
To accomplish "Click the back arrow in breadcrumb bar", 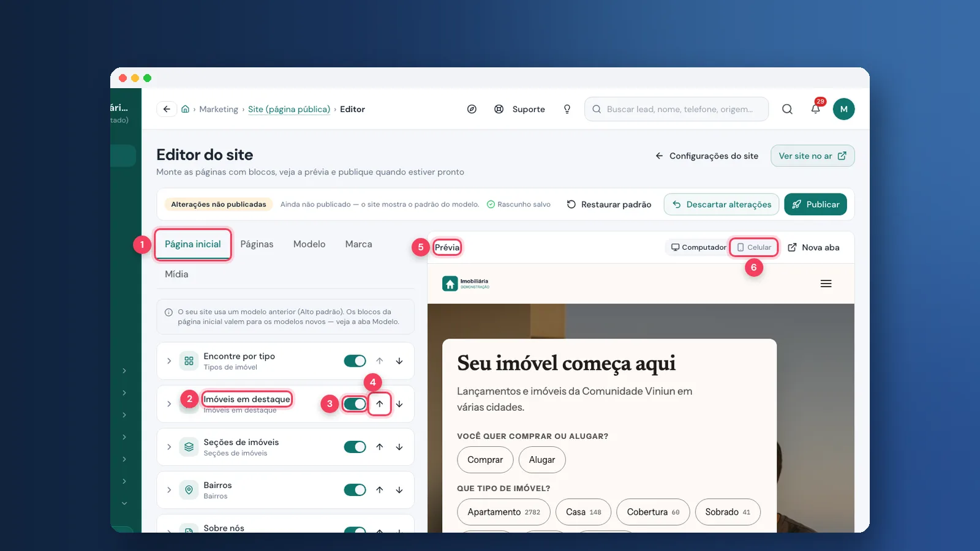I will 167,109.
